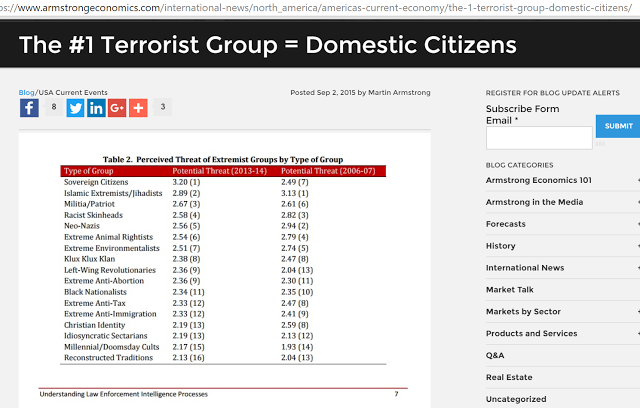
Task: Open International News category
Action: click(x=525, y=268)
